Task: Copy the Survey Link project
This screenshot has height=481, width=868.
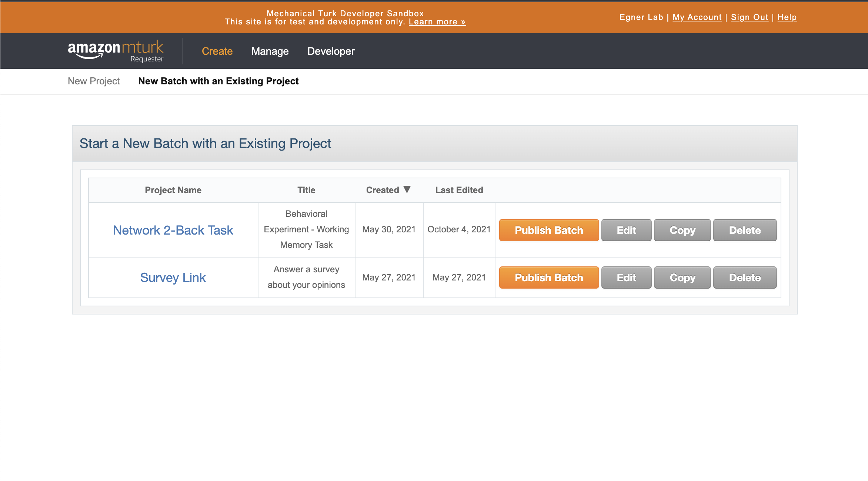Action: [x=682, y=277]
